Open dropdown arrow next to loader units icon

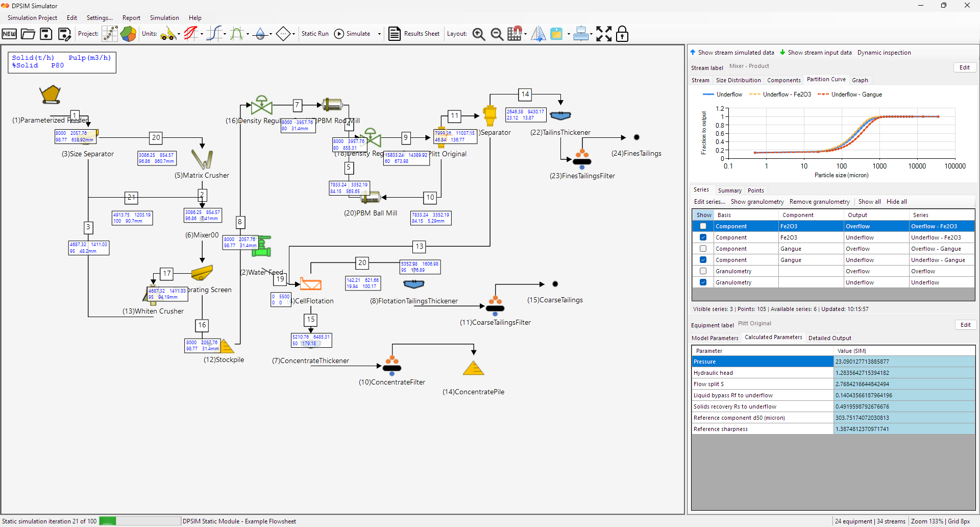(179, 34)
